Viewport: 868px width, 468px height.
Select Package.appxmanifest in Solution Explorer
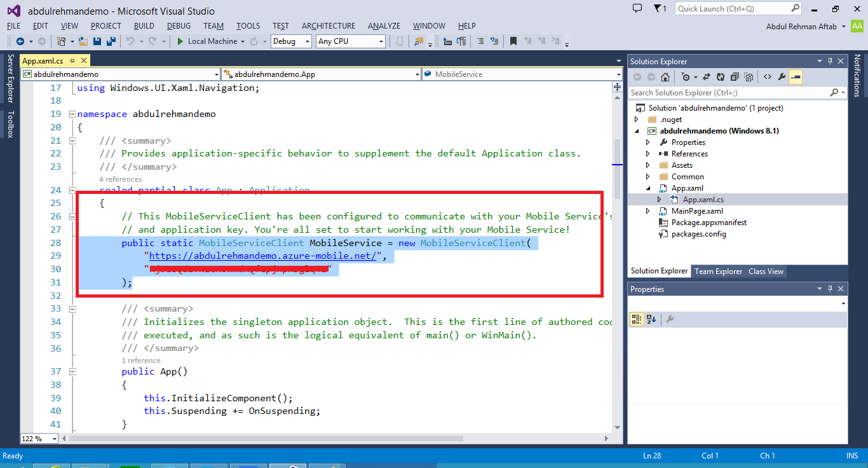pyautogui.click(x=709, y=223)
